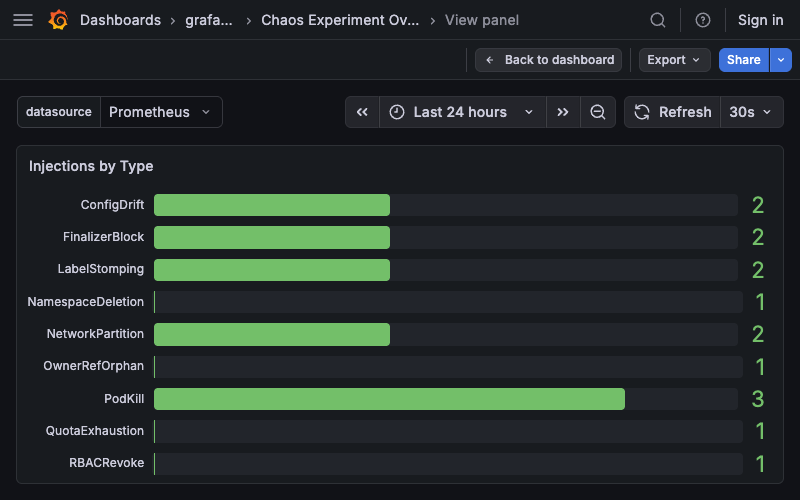
Task: Open the Export menu
Action: (x=674, y=60)
